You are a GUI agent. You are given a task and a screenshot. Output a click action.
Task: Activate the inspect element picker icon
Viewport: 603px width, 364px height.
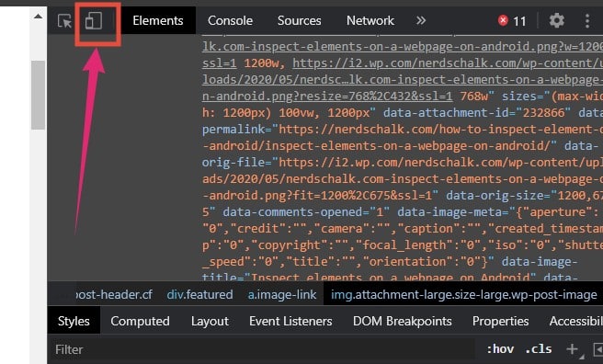[x=64, y=21]
